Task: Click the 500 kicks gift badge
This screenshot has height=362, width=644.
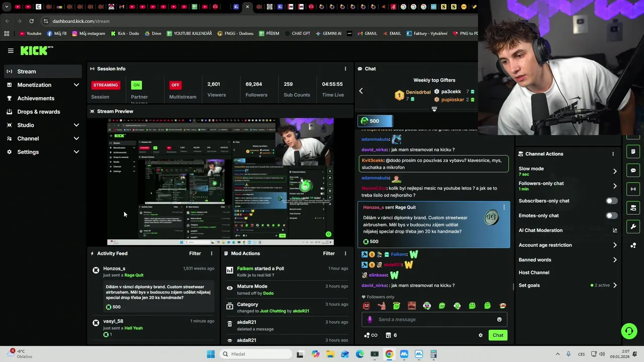Action: [375, 121]
